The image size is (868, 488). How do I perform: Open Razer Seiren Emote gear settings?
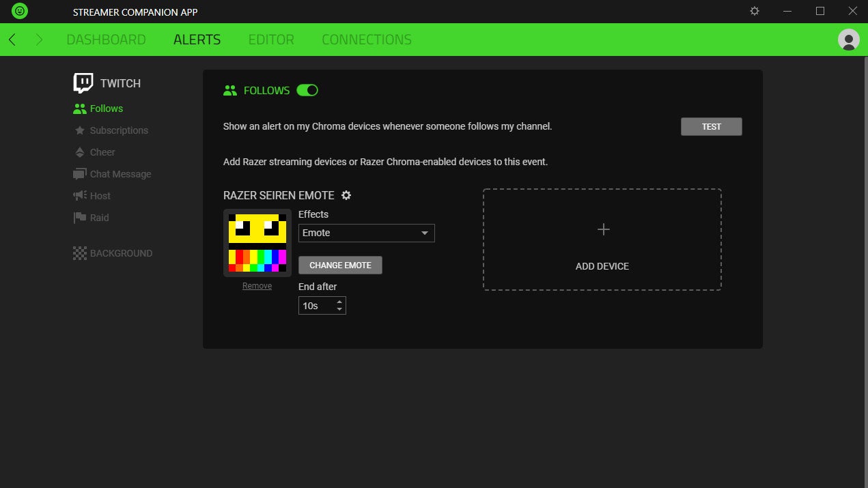pyautogui.click(x=346, y=195)
